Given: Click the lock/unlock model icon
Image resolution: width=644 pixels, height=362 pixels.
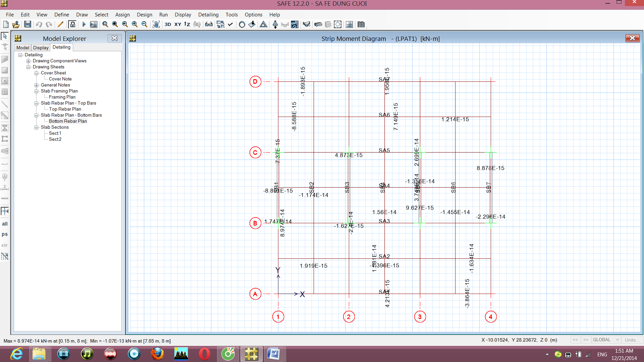Looking at the screenshot, I should click(72, 24).
